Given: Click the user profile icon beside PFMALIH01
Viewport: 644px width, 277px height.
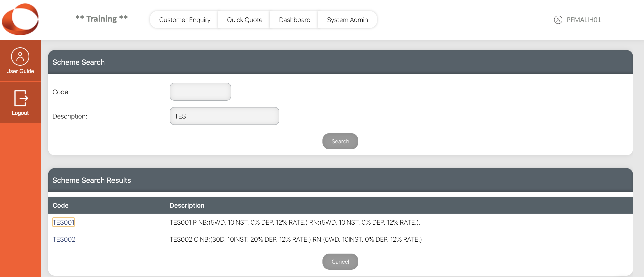Looking at the screenshot, I should 558,20.
